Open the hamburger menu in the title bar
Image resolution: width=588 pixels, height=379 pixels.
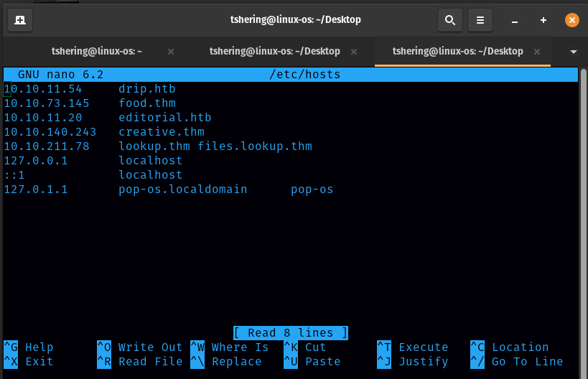point(481,20)
